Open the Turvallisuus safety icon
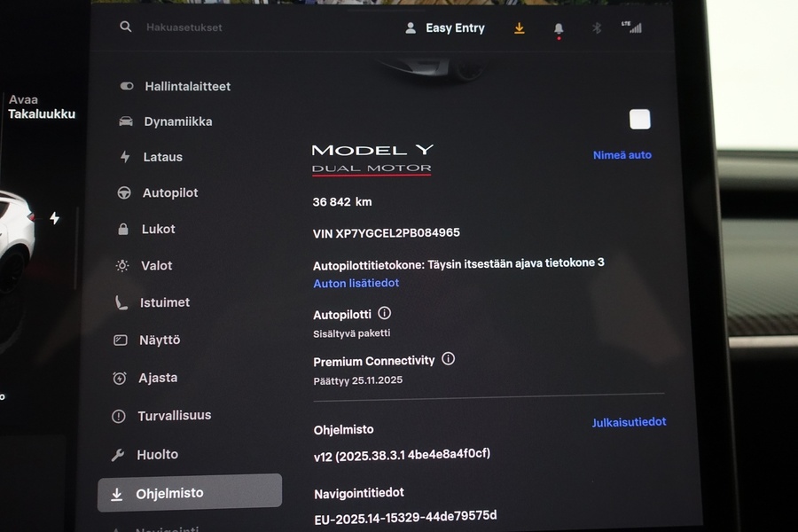798x532 pixels. pos(119,415)
